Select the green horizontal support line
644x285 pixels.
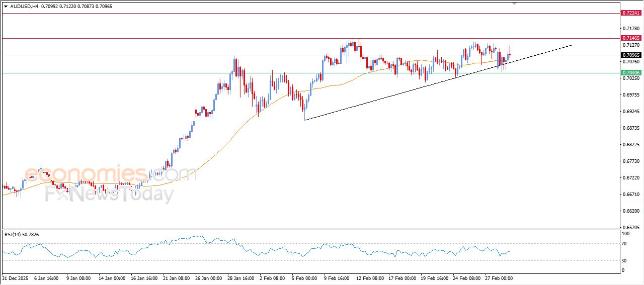[151, 73]
